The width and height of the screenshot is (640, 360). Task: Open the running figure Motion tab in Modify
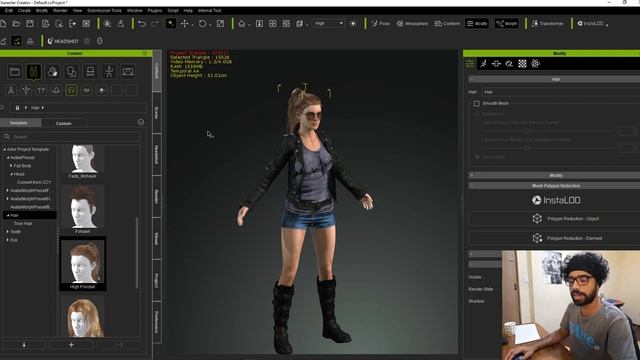pos(483,64)
